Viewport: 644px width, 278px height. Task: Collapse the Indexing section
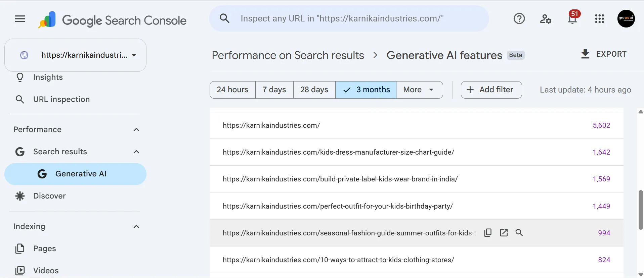[x=136, y=227]
